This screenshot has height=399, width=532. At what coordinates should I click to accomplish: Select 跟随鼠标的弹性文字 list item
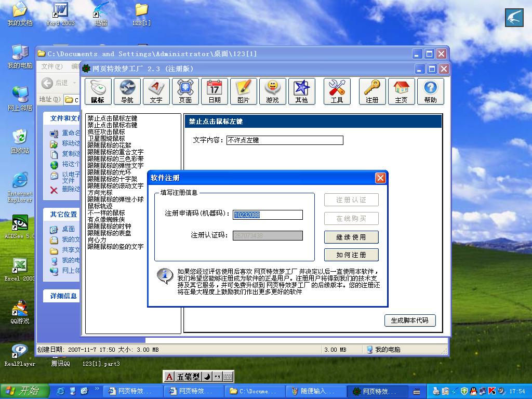[115, 166]
